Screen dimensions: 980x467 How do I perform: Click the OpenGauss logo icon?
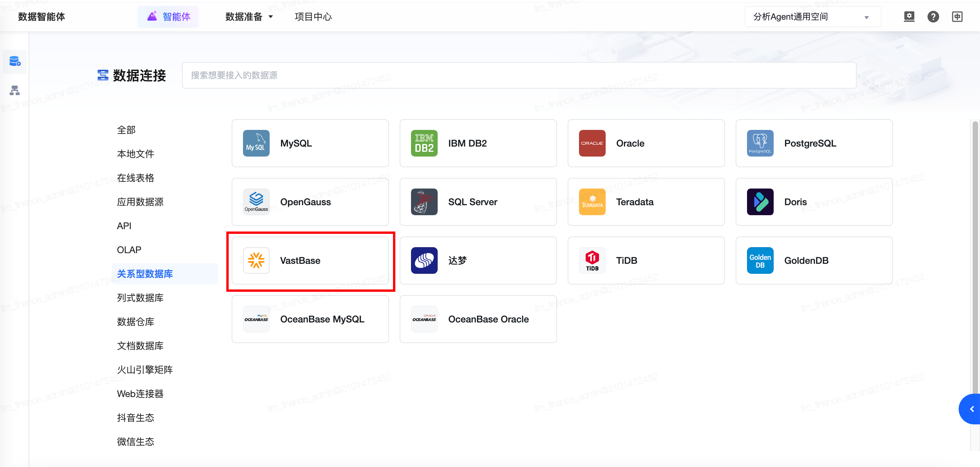coord(256,202)
